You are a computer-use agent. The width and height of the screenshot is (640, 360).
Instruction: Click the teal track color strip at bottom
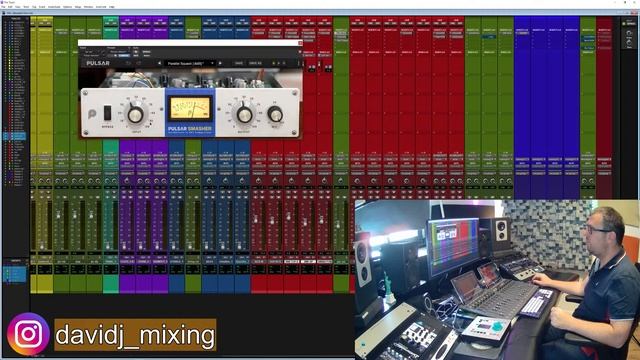pos(111,284)
